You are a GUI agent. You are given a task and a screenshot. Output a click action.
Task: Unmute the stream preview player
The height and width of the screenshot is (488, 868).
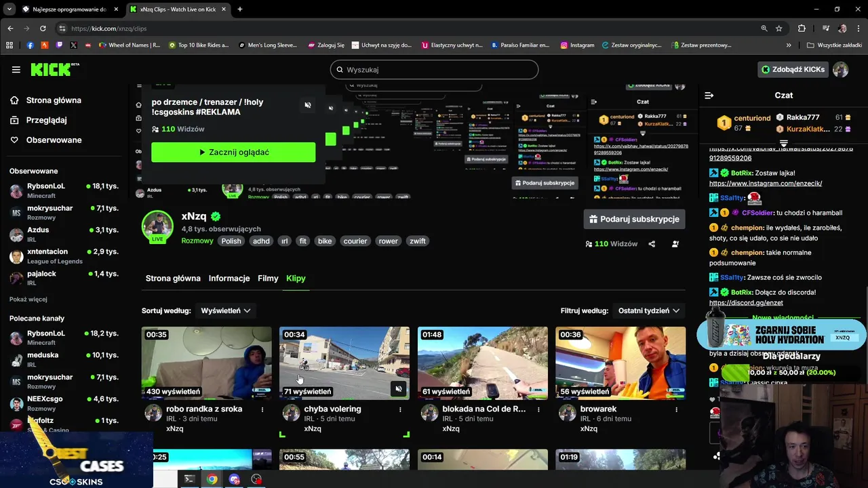[x=308, y=105]
